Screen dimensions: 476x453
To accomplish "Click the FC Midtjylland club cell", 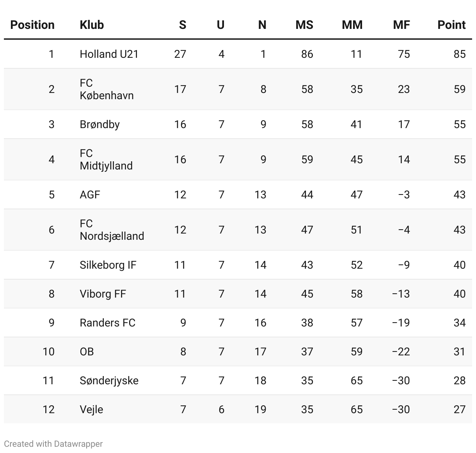I will (106, 159).
